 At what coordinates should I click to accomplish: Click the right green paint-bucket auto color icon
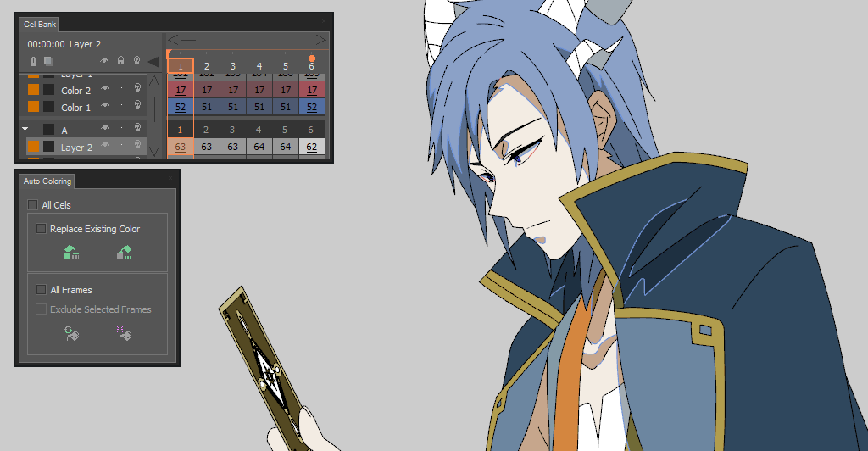125,253
